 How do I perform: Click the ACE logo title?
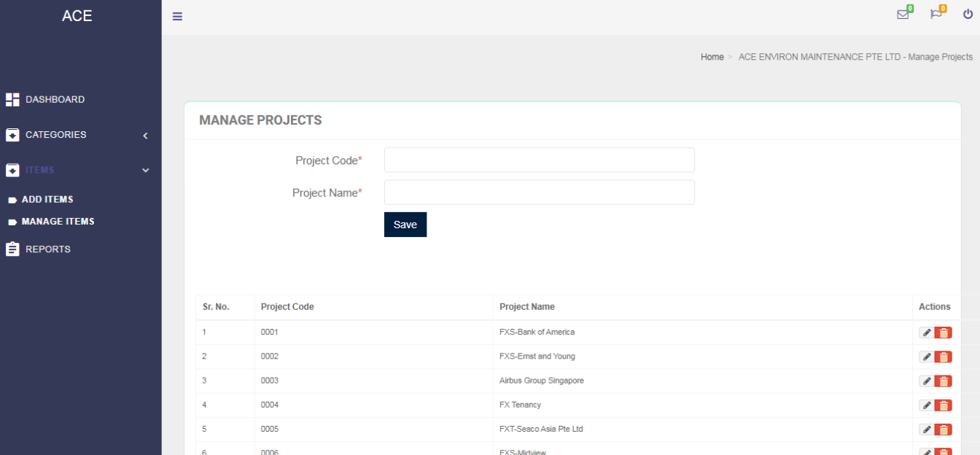pyautogui.click(x=77, y=16)
